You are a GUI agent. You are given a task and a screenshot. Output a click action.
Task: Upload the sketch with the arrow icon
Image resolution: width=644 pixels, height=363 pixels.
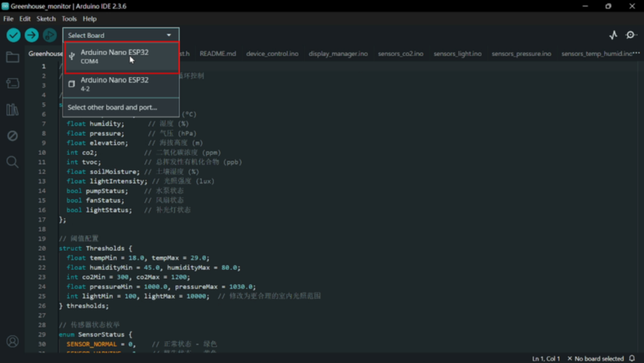[x=31, y=35]
